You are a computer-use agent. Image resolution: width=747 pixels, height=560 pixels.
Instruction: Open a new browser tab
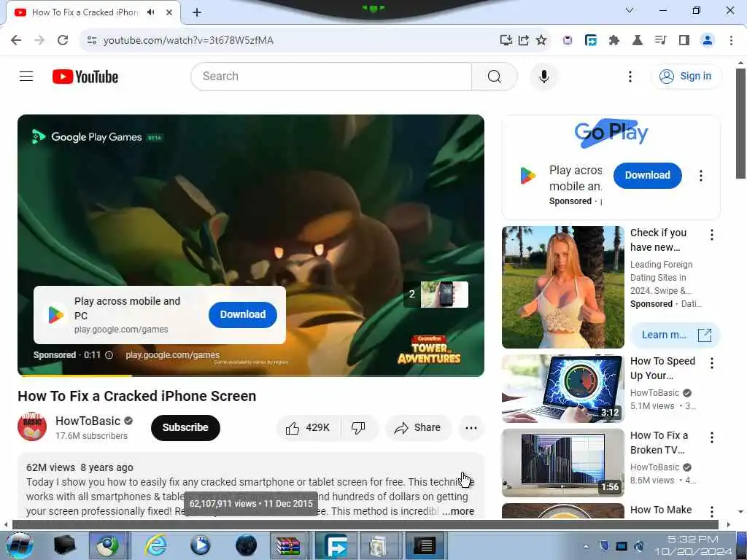click(197, 12)
